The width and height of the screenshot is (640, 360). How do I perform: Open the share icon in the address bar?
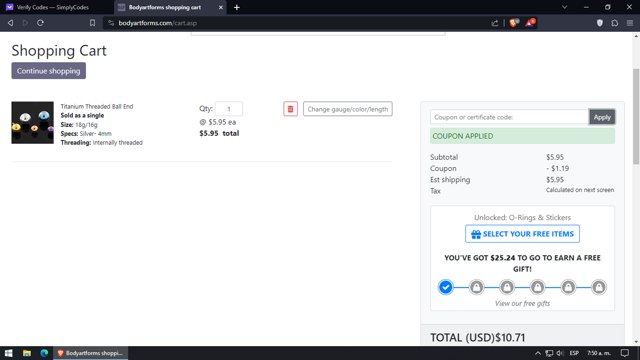[x=495, y=23]
